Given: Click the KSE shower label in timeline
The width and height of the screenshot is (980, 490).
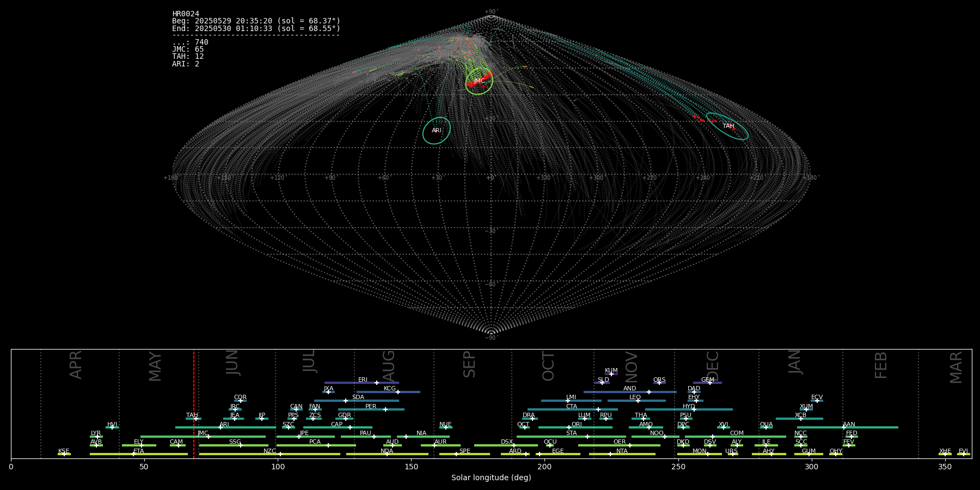Looking at the screenshot, I should click(64, 451).
